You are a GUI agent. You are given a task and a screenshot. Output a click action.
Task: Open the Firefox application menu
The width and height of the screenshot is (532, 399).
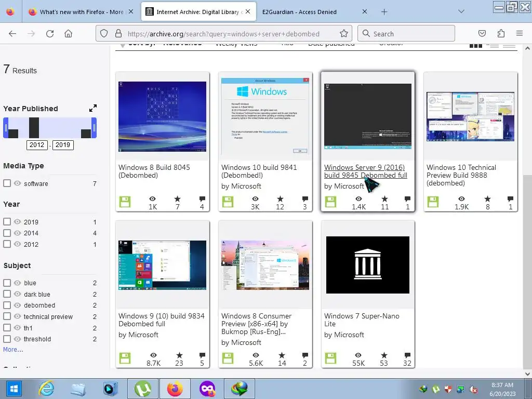[520, 34]
